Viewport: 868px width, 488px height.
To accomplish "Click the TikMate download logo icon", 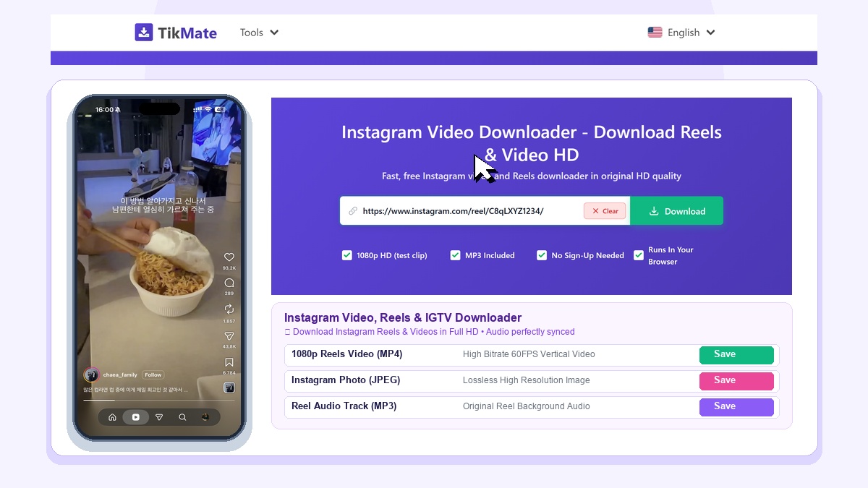I will coord(144,32).
